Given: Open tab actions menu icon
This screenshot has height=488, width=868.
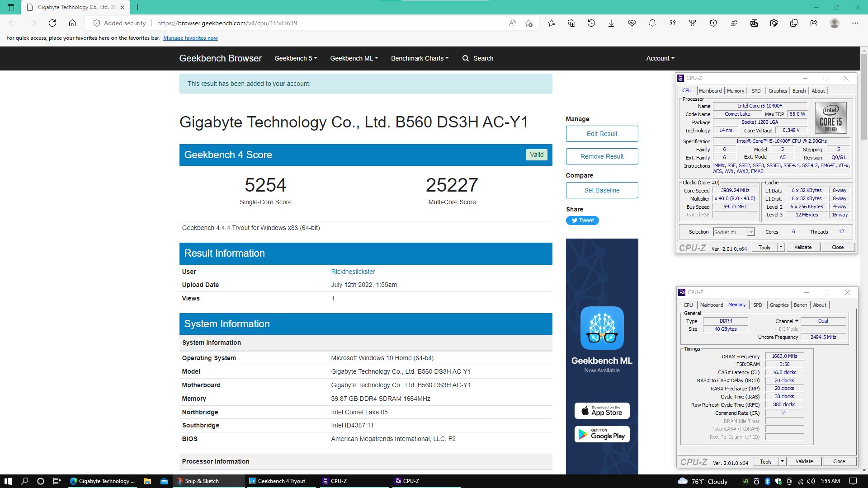Looking at the screenshot, I should click(11, 7).
